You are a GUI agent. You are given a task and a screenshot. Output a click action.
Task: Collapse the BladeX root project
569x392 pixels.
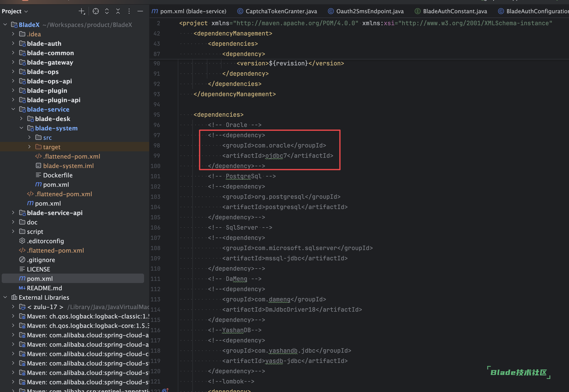(5, 25)
